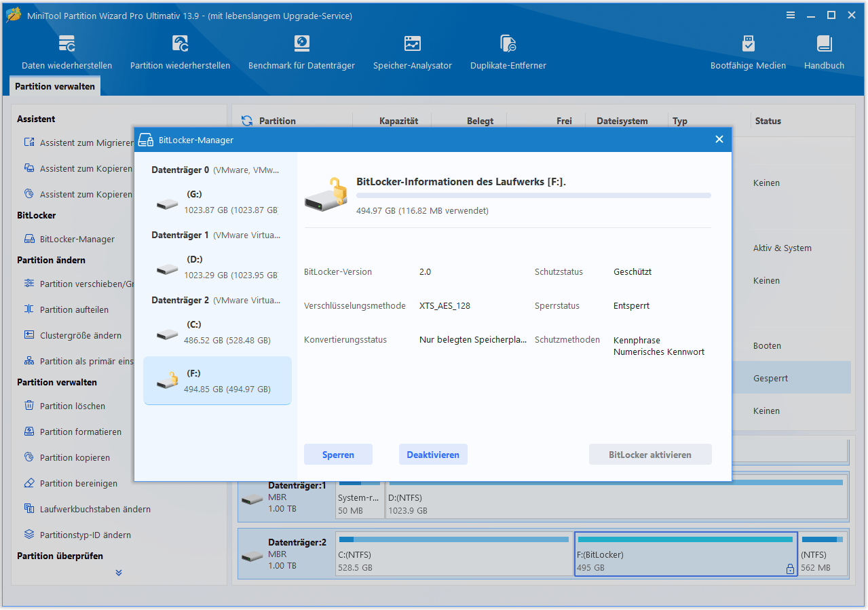Select drive G: in BitLocker-Manager list

tap(217, 202)
